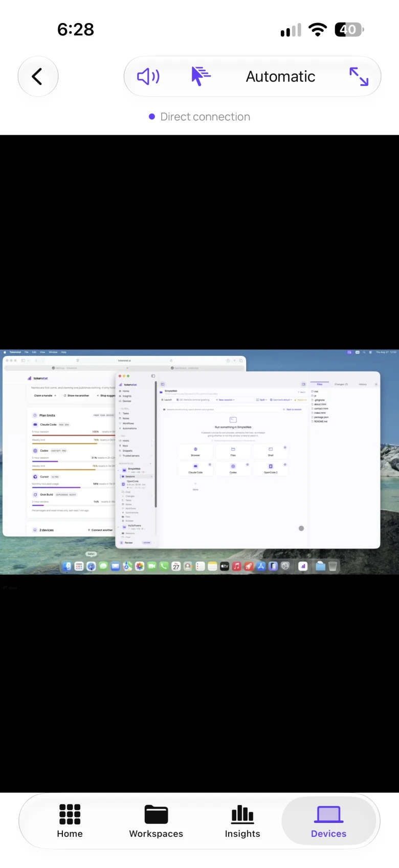Click Spotlight search in menu bar

pyautogui.click(x=364, y=352)
